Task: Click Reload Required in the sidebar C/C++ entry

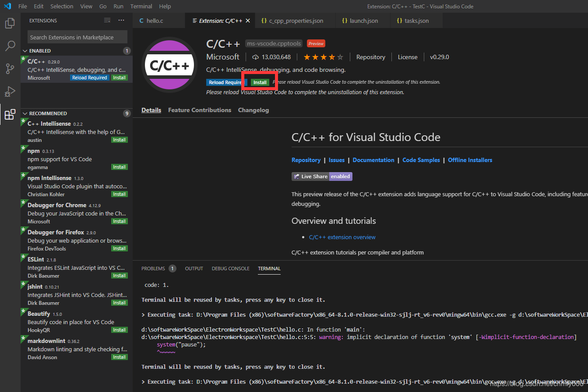Action: coord(90,78)
